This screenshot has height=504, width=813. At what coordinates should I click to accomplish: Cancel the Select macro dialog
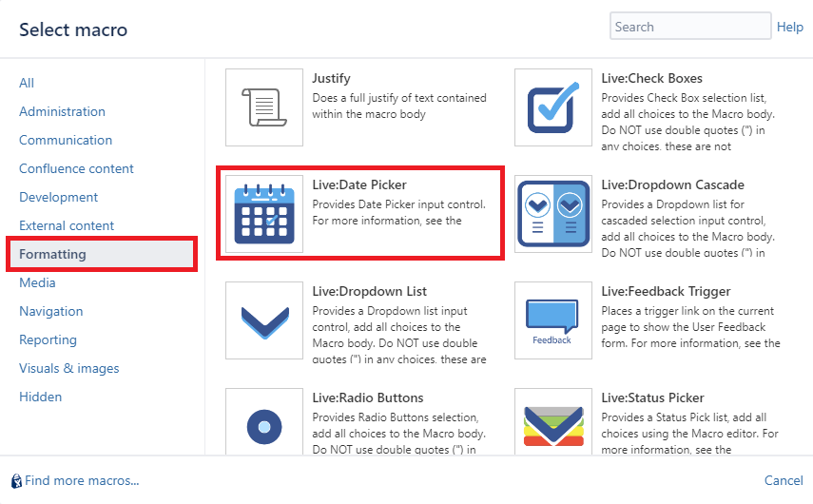coord(784,481)
